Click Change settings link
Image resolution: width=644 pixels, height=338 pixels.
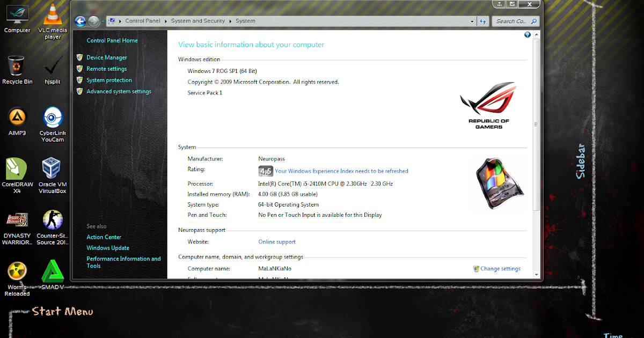click(x=500, y=269)
